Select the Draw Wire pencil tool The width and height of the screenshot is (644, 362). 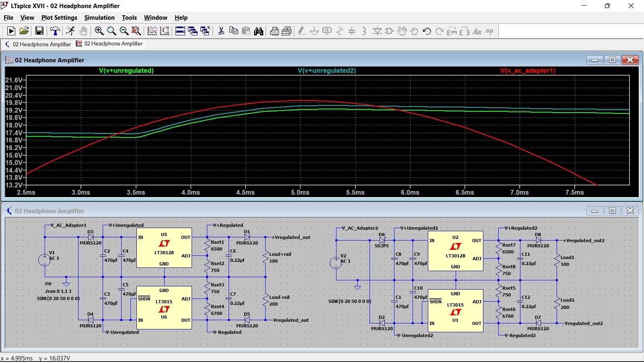coord(302,31)
